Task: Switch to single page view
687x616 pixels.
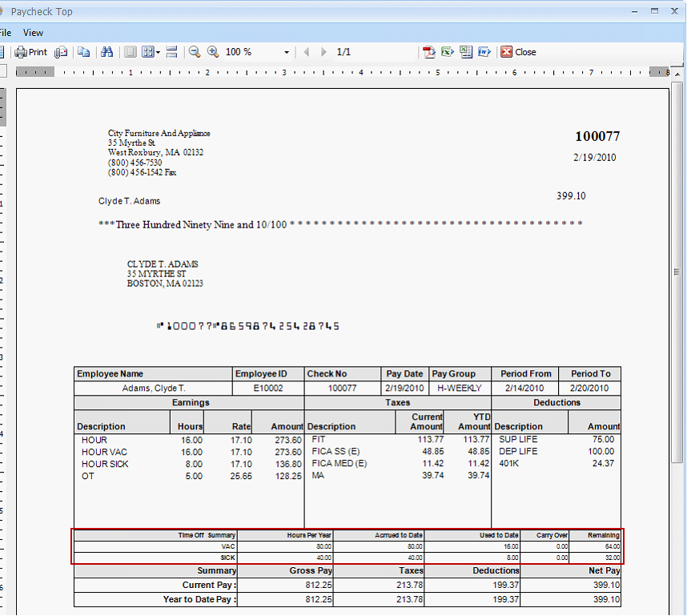Action: [130, 51]
